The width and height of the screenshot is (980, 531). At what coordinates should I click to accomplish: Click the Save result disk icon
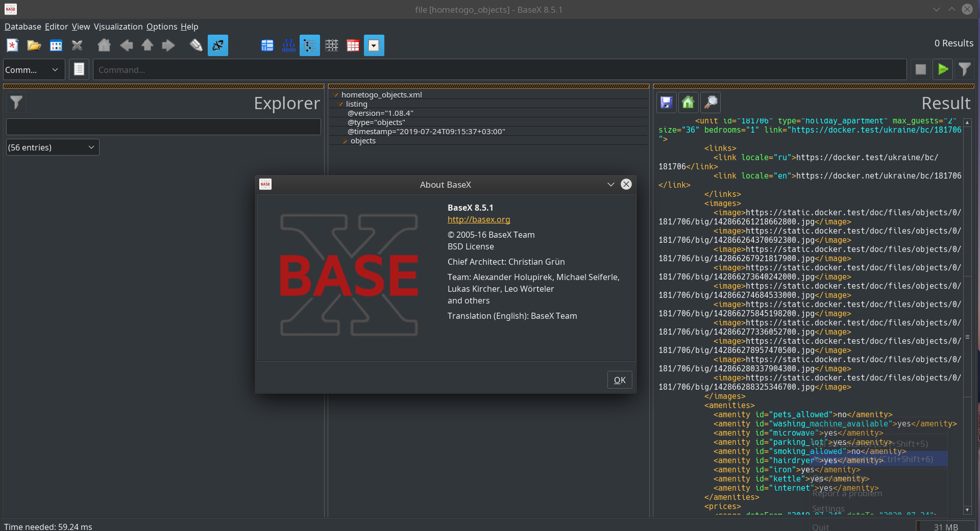666,103
